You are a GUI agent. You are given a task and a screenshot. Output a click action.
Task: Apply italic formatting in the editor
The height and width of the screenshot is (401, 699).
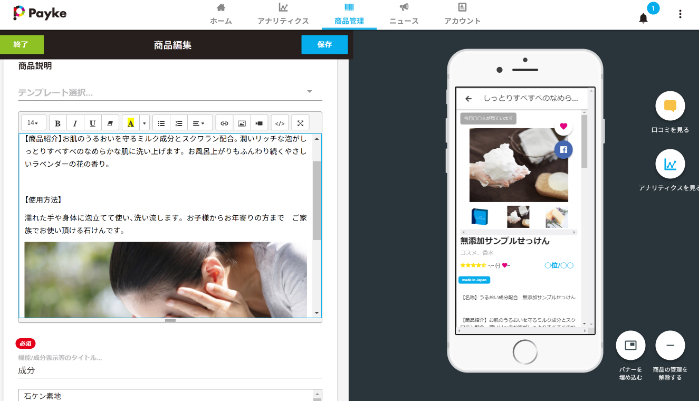pos(76,123)
